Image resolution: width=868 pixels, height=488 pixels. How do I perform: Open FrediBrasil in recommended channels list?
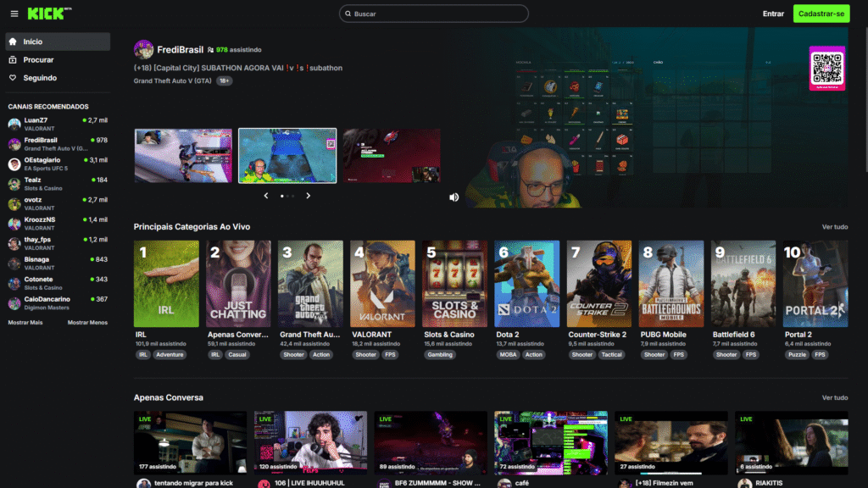click(58, 144)
